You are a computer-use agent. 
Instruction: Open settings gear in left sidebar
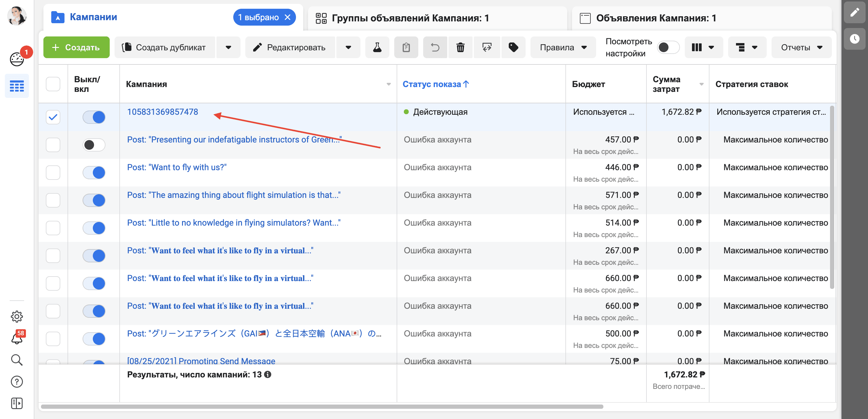click(x=17, y=316)
